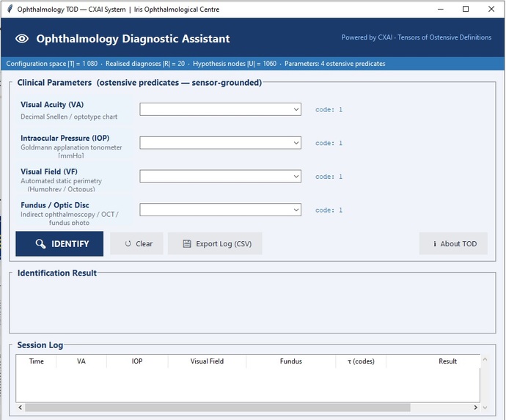Open the Intraocular Pressure (IOP) dropdown
The height and width of the screenshot is (420, 506).
point(221,143)
